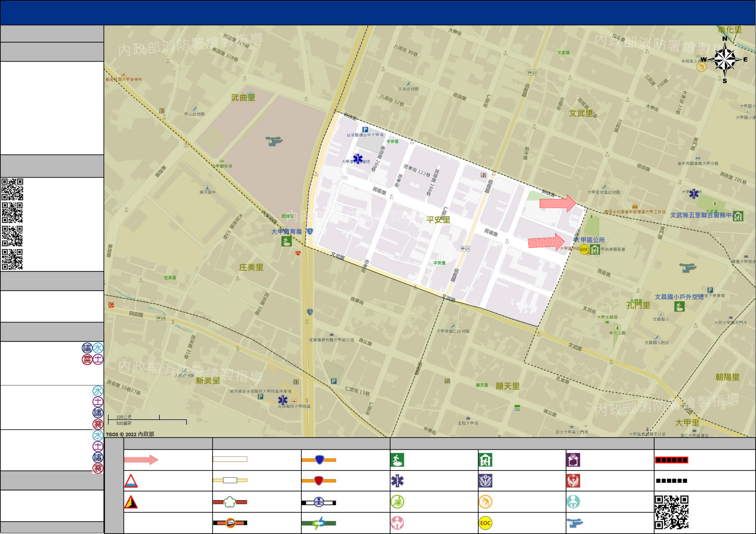Viewport: 756px width, 534px height.
Task: Click the hollow white road symbol in legend
Action: pyautogui.click(x=230, y=459)
